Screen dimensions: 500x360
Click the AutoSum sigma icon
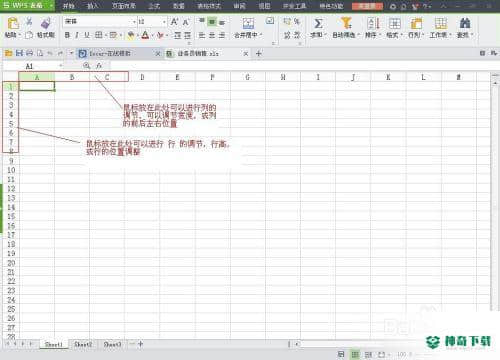[318, 23]
